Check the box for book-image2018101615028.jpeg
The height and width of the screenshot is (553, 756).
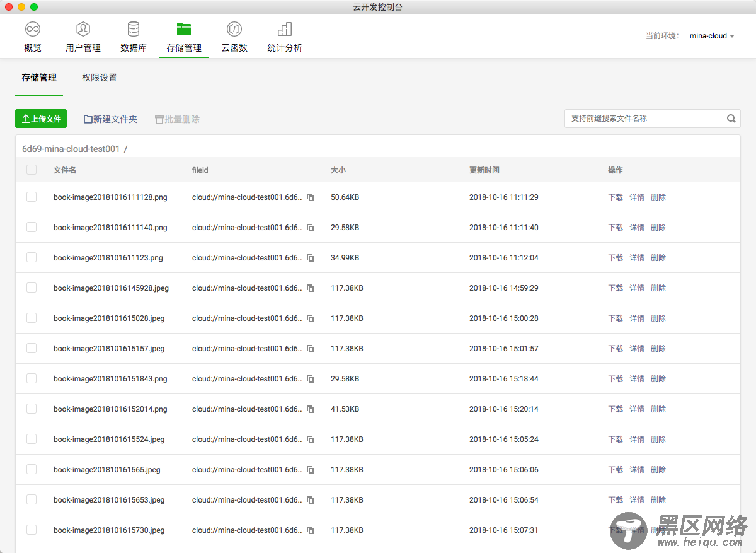click(x=31, y=318)
